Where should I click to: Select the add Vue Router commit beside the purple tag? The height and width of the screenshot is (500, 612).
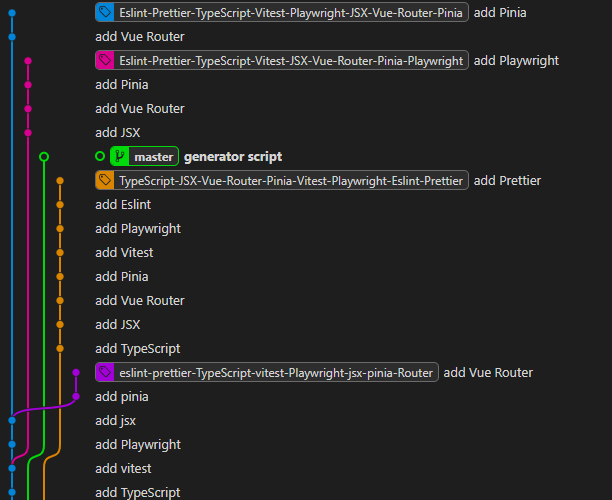click(488, 373)
